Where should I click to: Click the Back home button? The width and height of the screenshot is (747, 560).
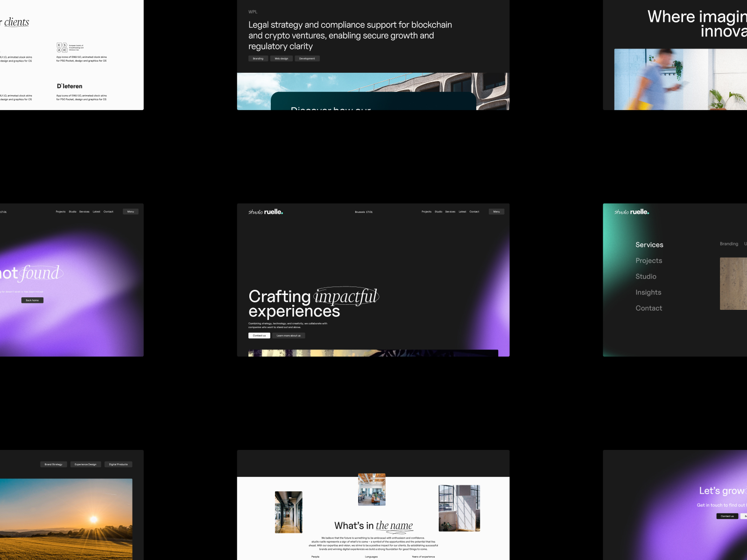32,301
